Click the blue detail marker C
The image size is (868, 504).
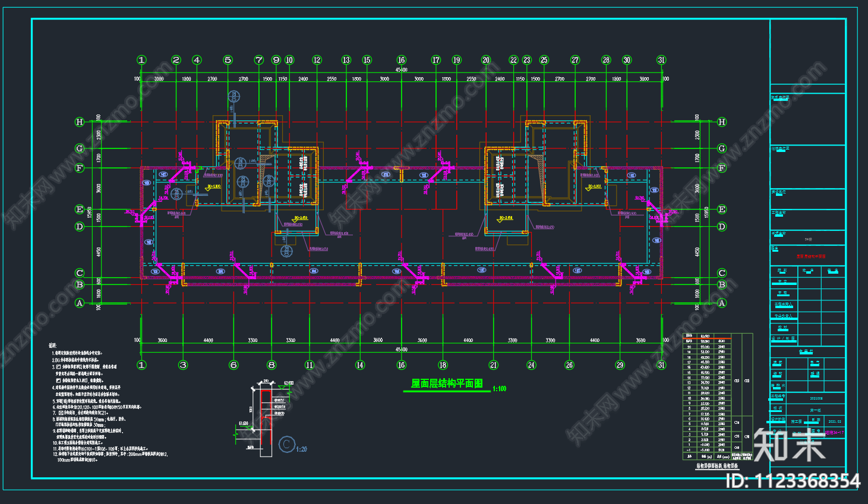click(x=287, y=445)
